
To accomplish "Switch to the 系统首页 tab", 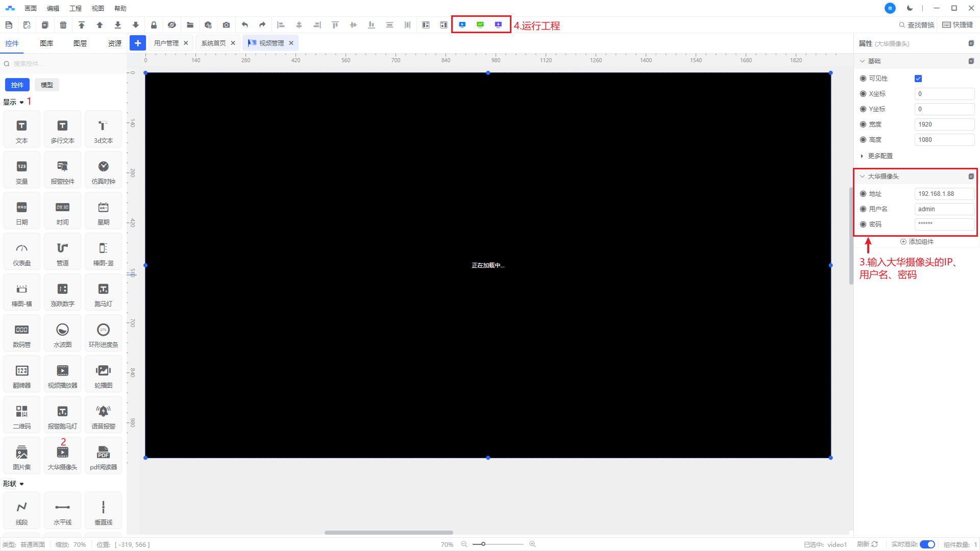I will tap(213, 43).
